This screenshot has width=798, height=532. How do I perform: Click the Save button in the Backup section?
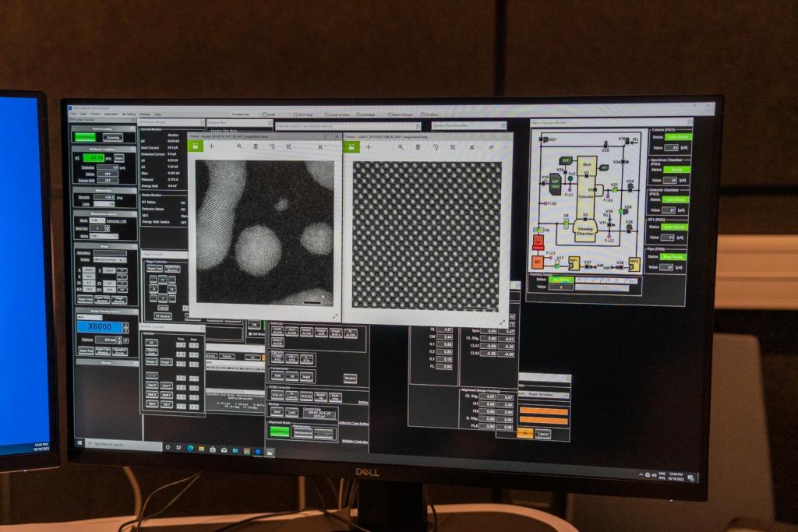click(277, 412)
